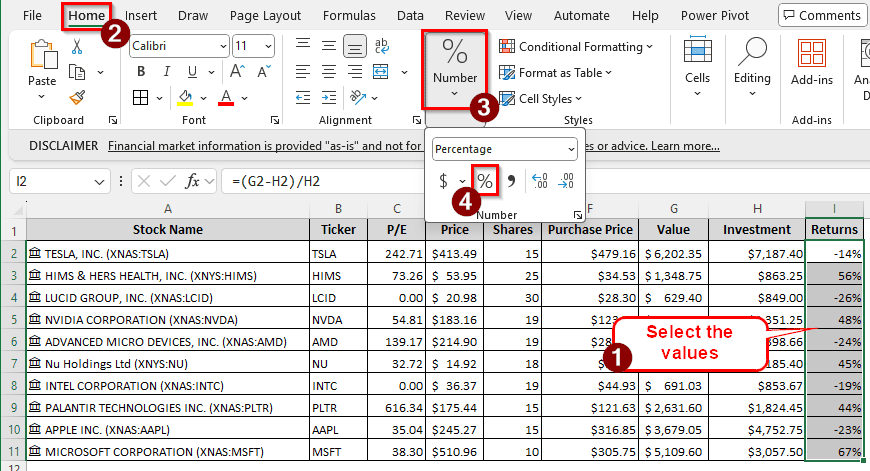Open the Editing group menu

point(752,67)
